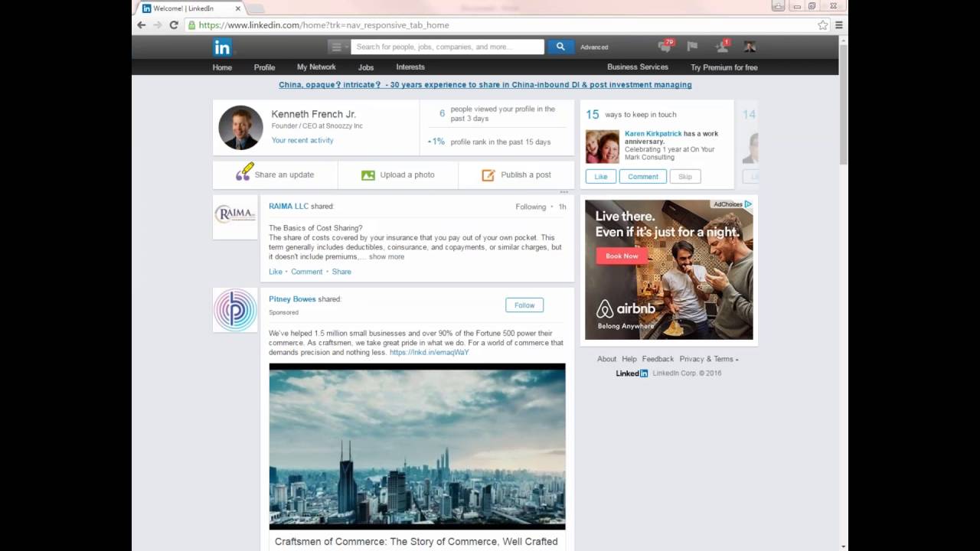980x551 pixels.
Task: Click the Pitney Bowes name link
Action: [292, 299]
